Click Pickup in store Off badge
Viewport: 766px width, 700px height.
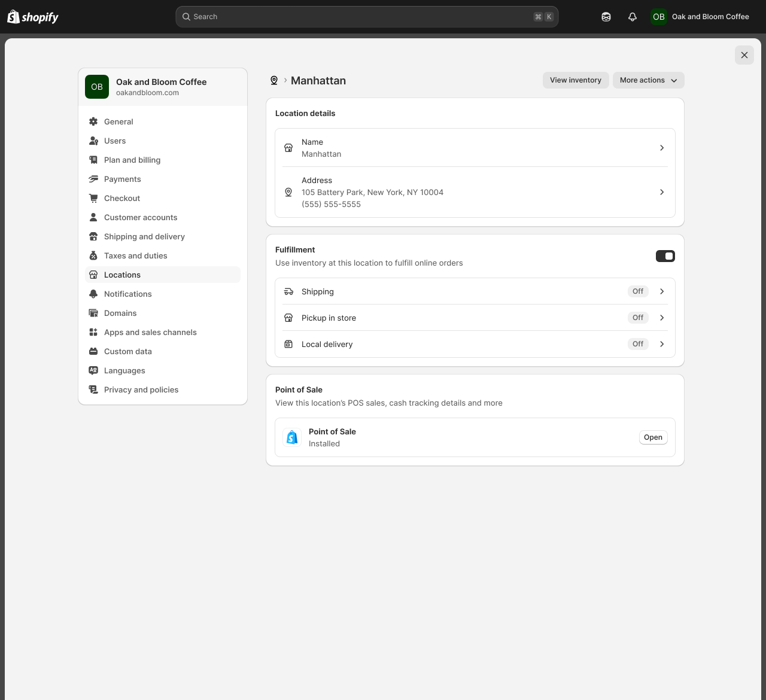638,318
